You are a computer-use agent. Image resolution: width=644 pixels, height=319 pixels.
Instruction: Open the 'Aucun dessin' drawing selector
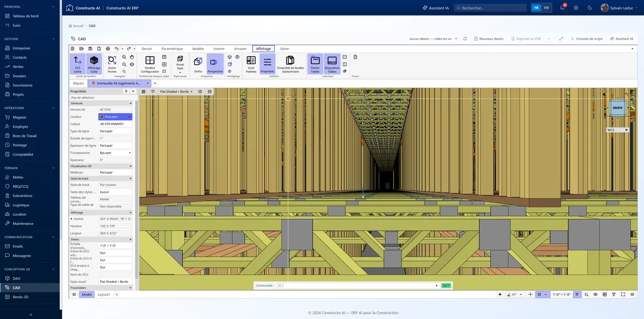coord(433,39)
